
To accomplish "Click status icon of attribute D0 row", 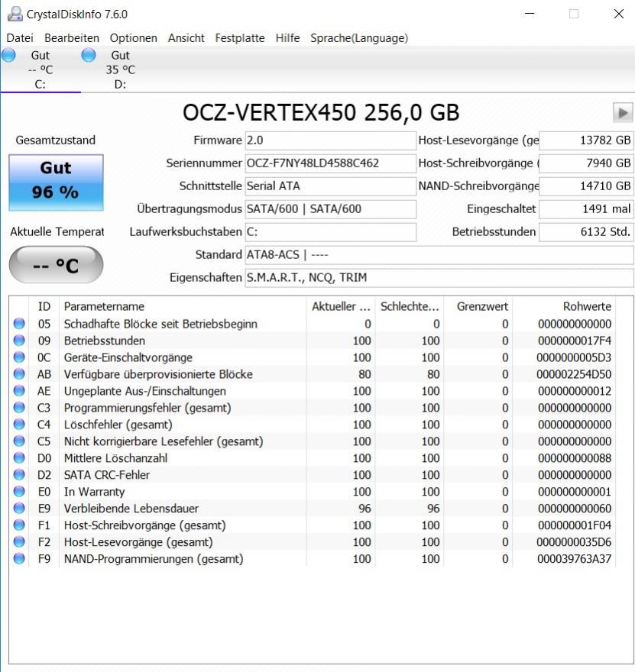I will click(19, 457).
